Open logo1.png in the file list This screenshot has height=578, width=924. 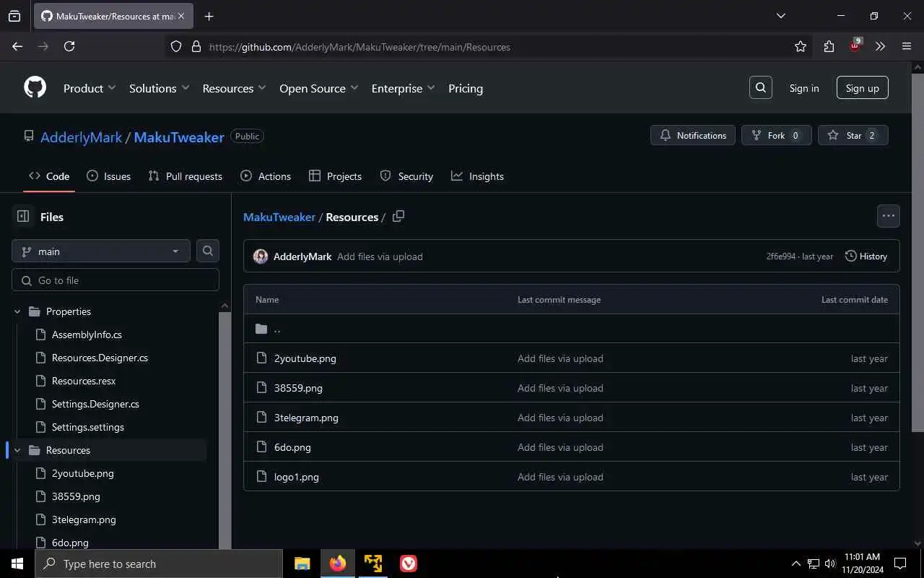coord(296,477)
